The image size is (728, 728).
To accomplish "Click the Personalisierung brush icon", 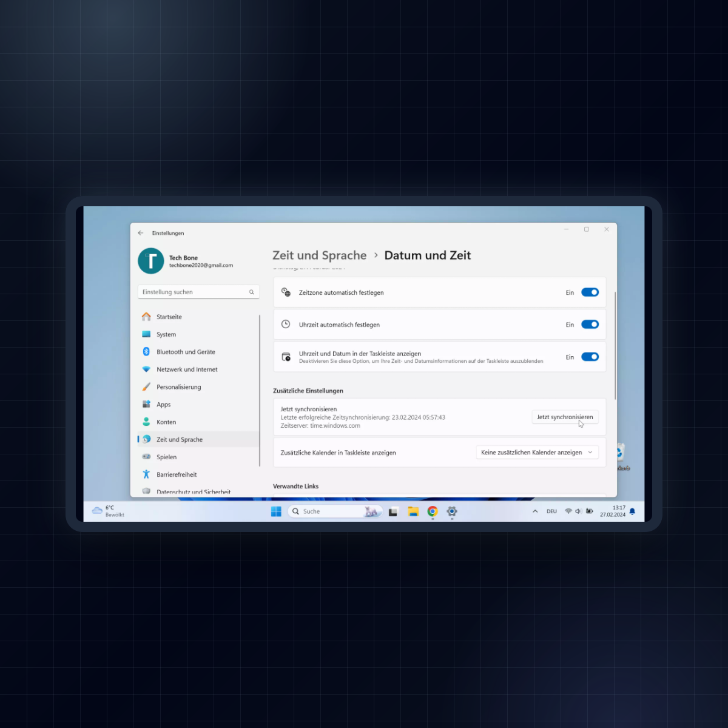I will (x=146, y=387).
